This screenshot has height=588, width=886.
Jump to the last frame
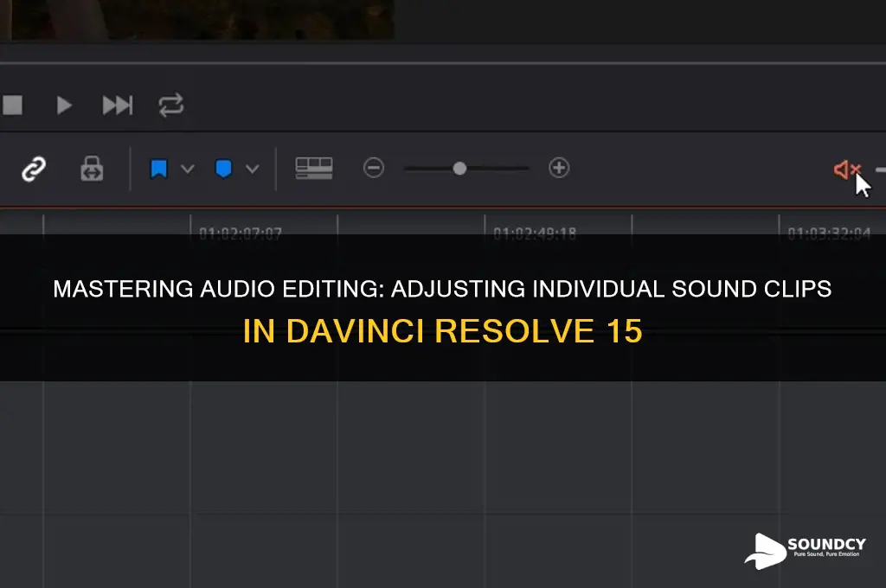click(118, 105)
